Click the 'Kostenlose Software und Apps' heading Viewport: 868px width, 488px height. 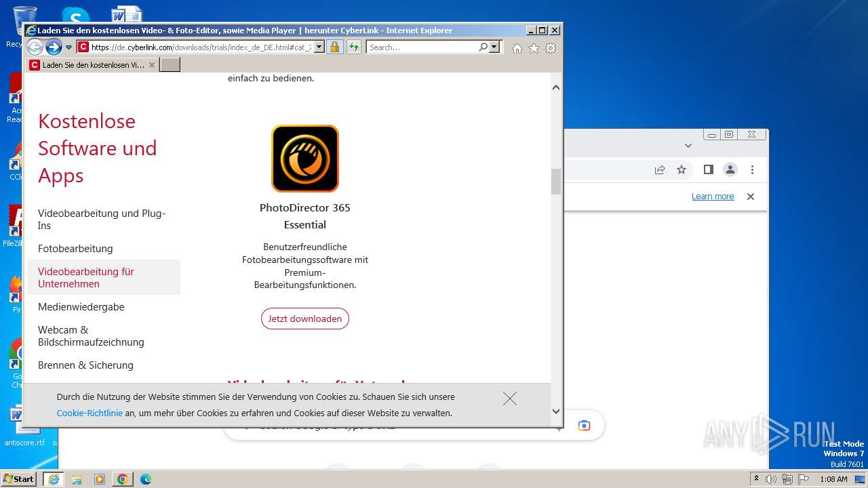pyautogui.click(x=98, y=148)
